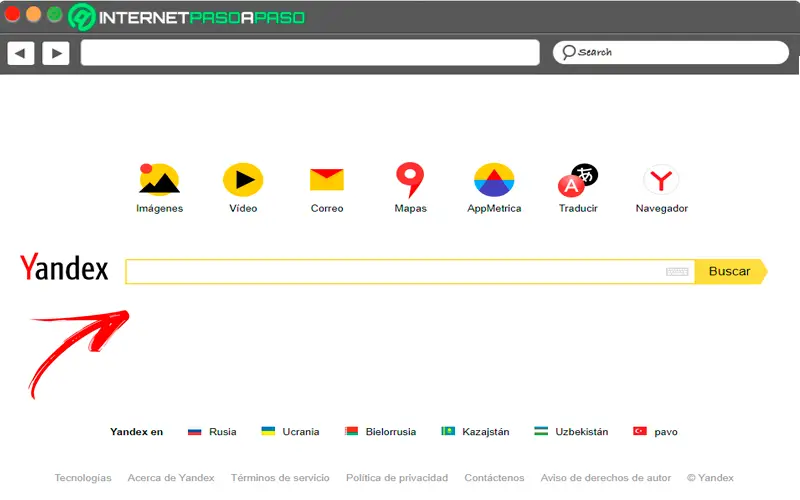
Task: Open the Tecnologías footer link
Action: click(x=83, y=478)
